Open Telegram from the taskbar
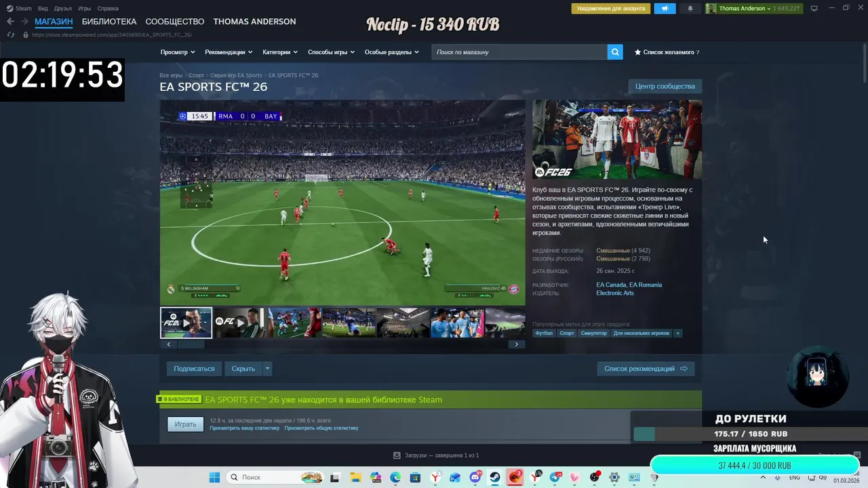Screen dimensions: 868x488 tap(555, 477)
